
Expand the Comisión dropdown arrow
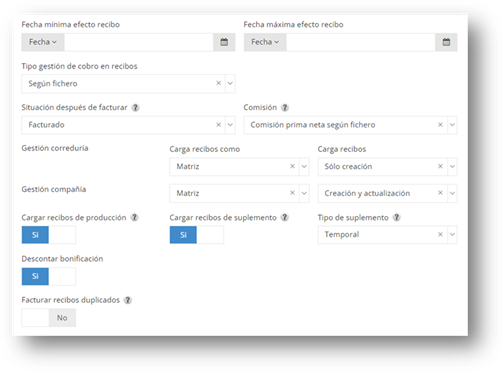(x=452, y=125)
